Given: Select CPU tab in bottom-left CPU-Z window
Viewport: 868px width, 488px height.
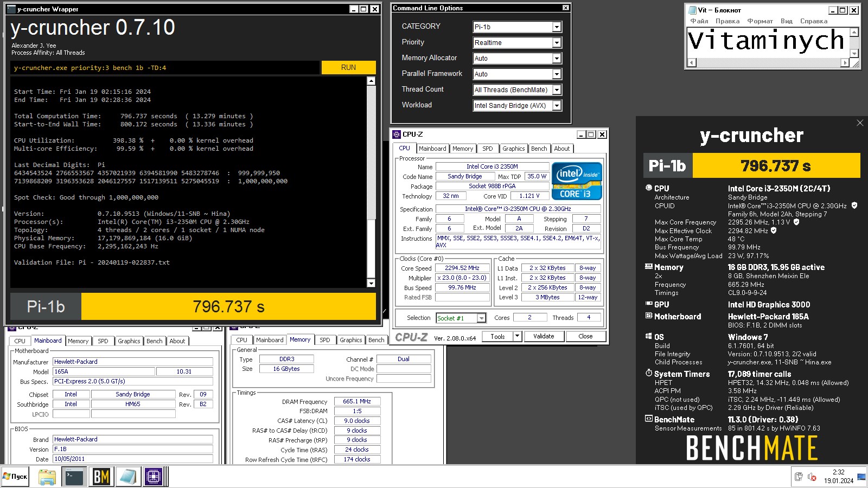Looking at the screenshot, I should click(x=20, y=341).
